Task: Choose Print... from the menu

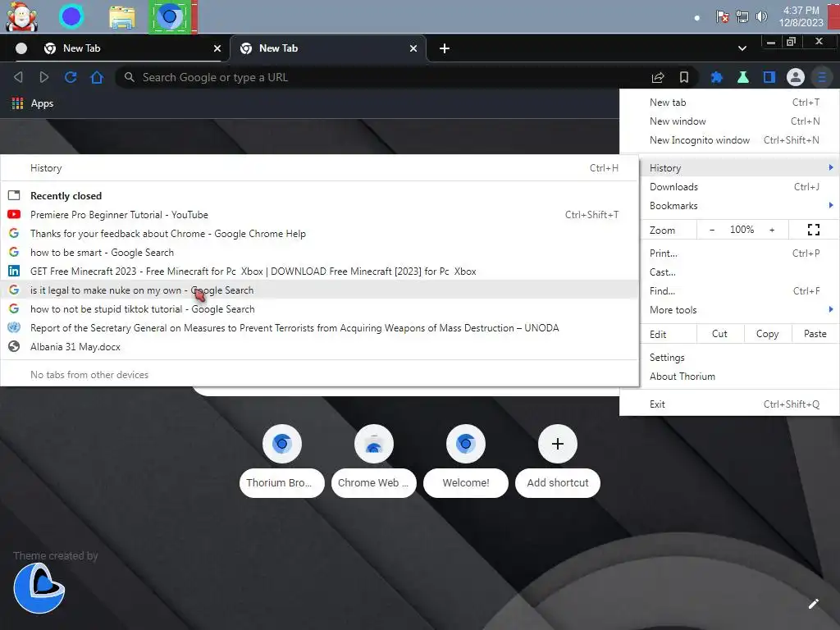Action: [740, 253]
